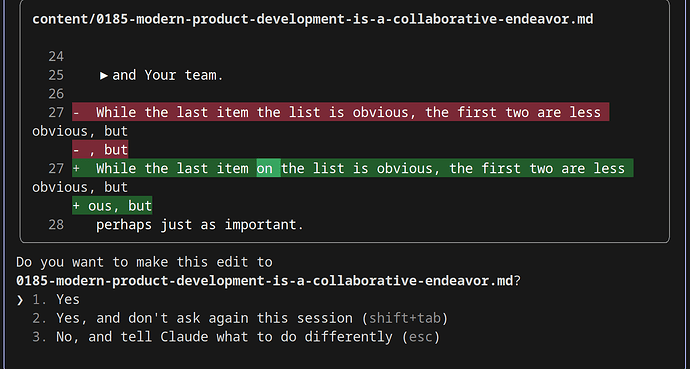Click the green "+ ous, but" added fragment
690x369 pixels.
click(x=112, y=206)
